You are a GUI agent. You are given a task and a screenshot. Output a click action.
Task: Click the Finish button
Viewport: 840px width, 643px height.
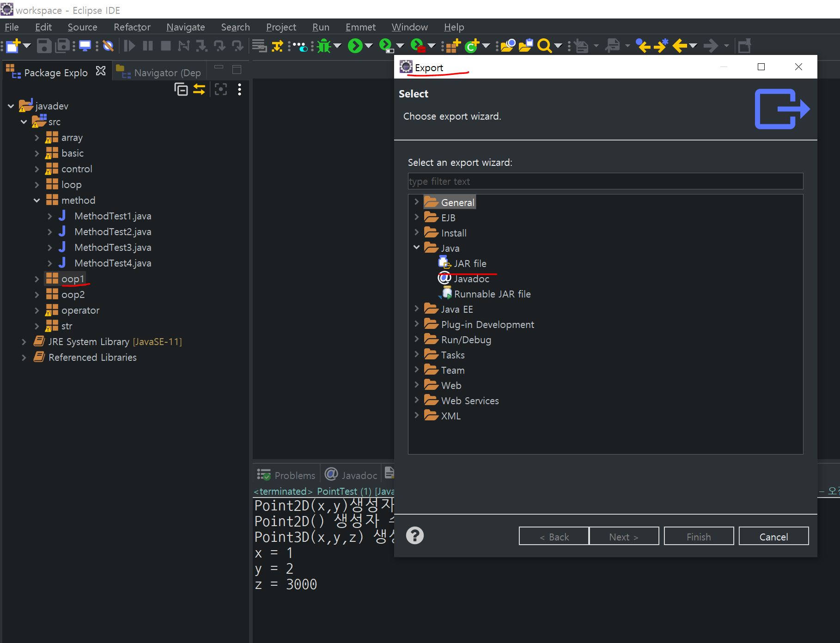pyautogui.click(x=699, y=536)
